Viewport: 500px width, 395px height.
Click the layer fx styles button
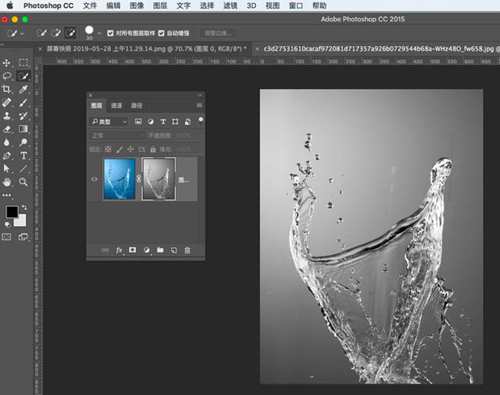click(x=119, y=250)
